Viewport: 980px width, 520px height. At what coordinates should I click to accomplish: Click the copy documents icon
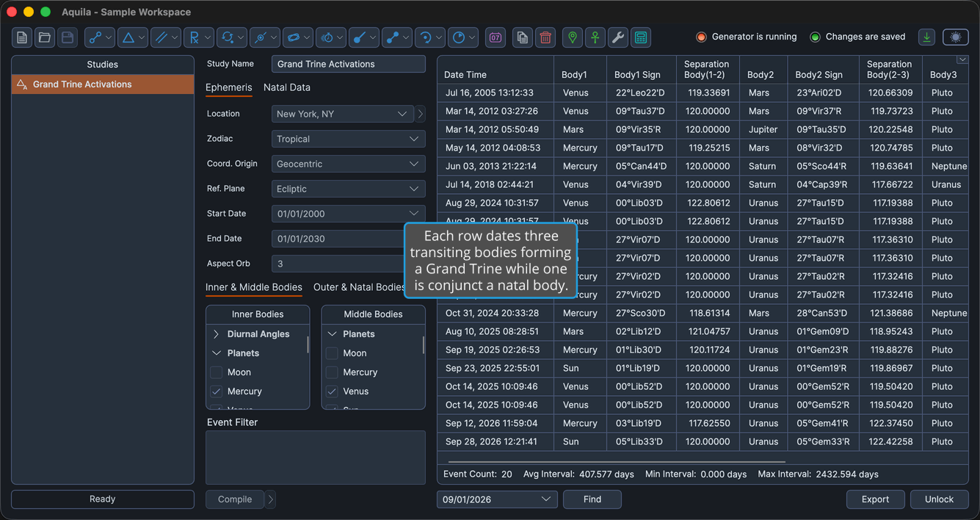(523, 37)
